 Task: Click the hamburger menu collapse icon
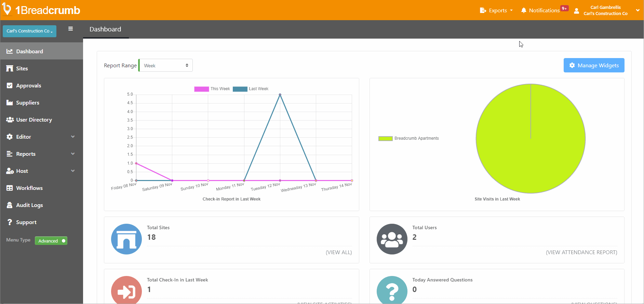[x=70, y=29]
